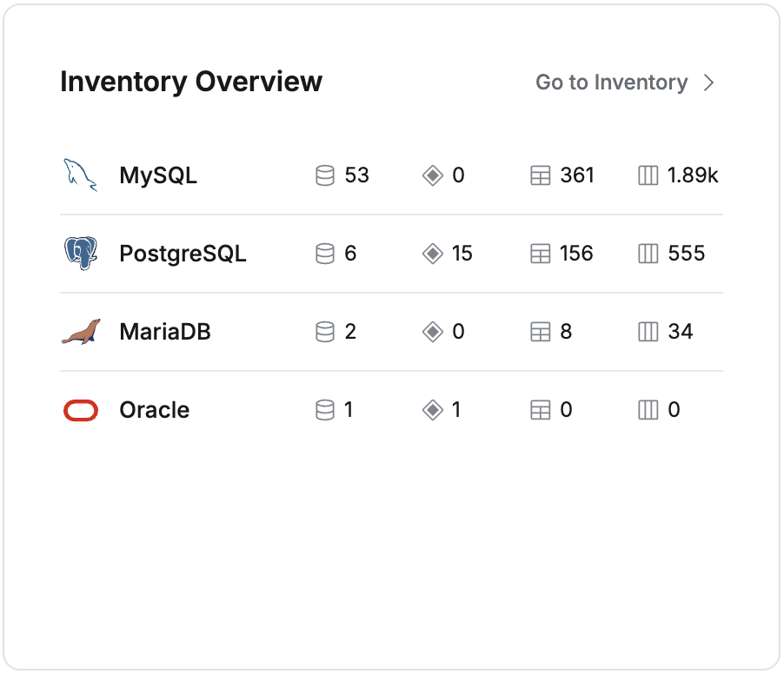The image size is (784, 674).
Task: Click the Oracle columns icon
Action: (648, 410)
